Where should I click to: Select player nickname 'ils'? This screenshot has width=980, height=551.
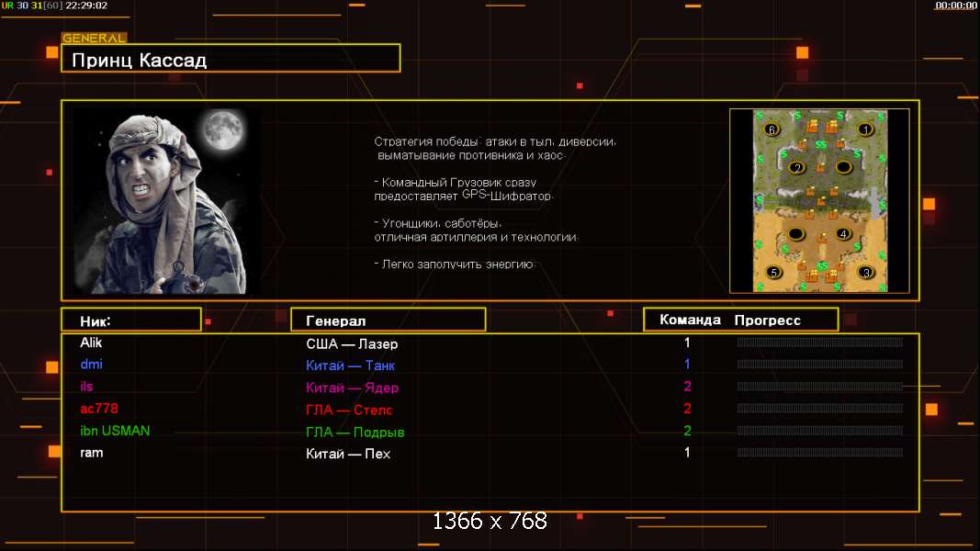click(86, 386)
